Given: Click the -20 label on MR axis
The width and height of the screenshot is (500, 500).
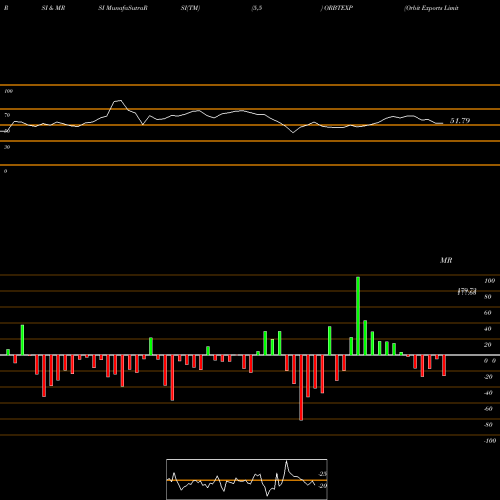Looking at the screenshot, I should click(x=488, y=377).
